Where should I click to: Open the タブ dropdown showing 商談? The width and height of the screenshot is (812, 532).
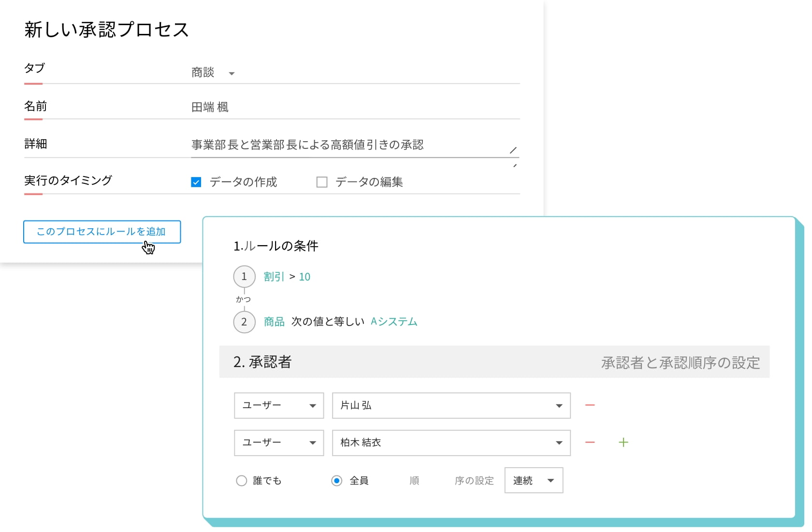click(213, 73)
